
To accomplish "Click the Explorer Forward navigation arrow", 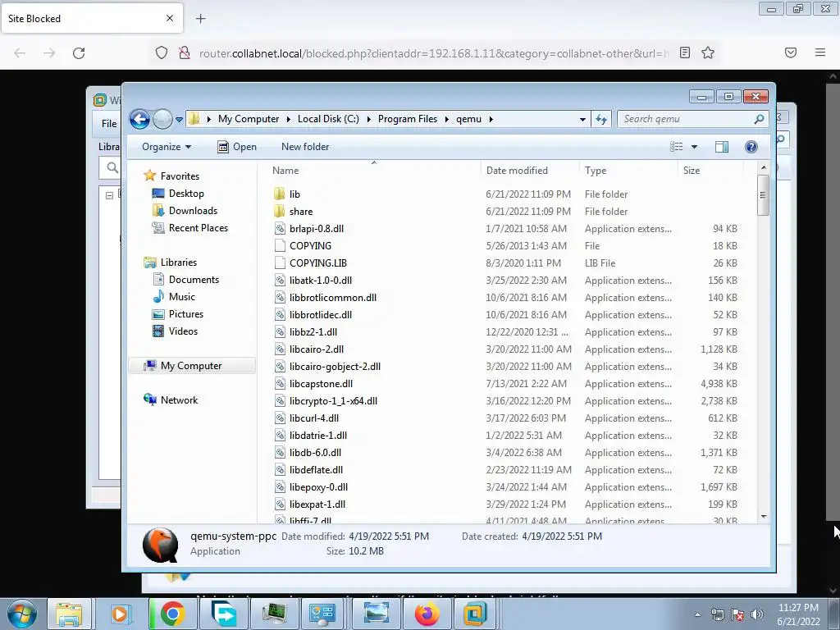I will click(x=162, y=119).
